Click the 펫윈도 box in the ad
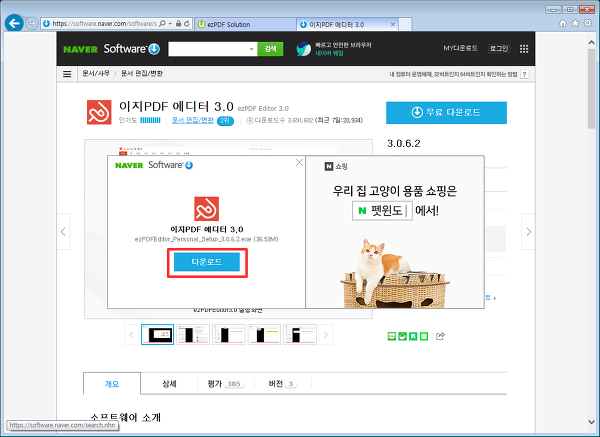 [382, 210]
